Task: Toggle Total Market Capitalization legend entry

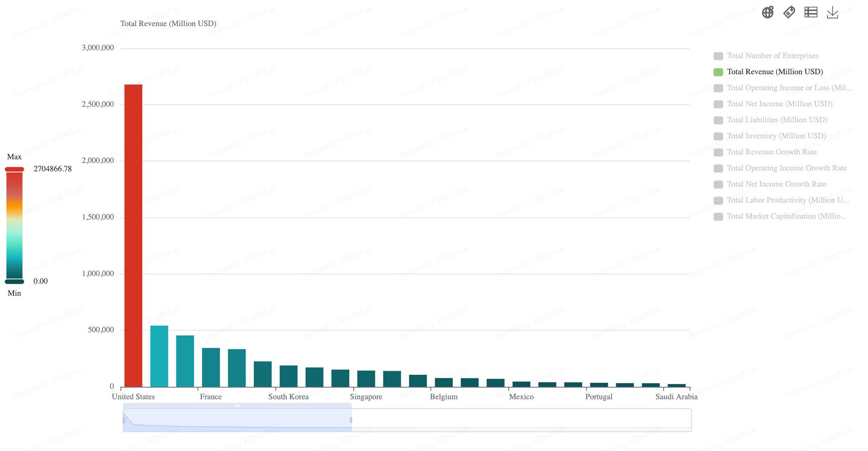Action: pos(786,216)
